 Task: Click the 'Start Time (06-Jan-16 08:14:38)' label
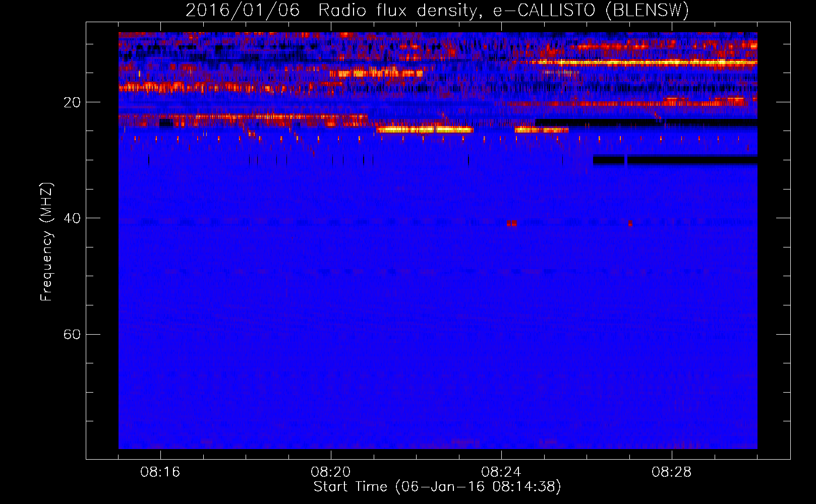click(x=437, y=486)
